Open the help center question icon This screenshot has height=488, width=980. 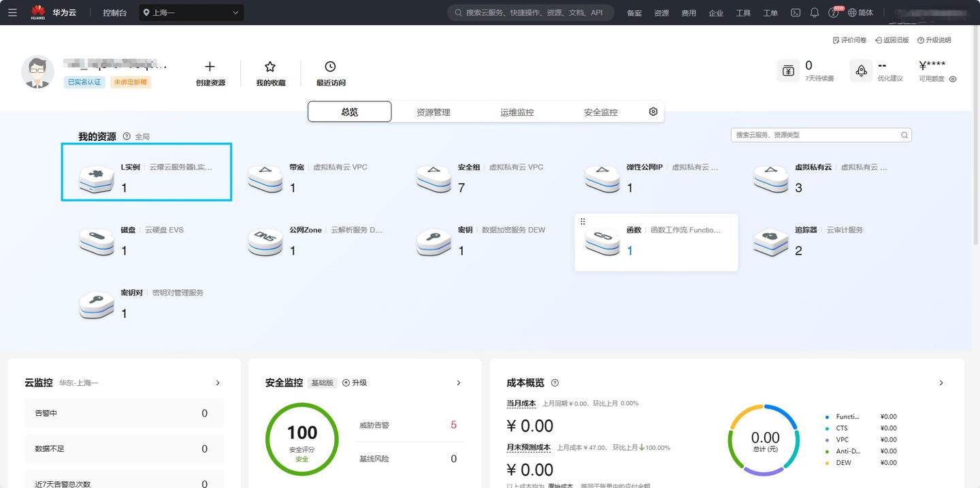click(x=834, y=12)
